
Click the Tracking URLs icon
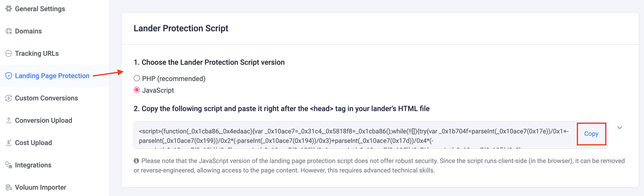pos(8,53)
